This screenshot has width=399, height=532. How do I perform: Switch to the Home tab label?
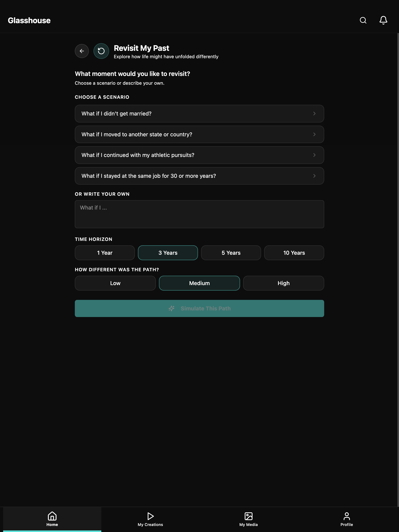pyautogui.click(x=52, y=525)
